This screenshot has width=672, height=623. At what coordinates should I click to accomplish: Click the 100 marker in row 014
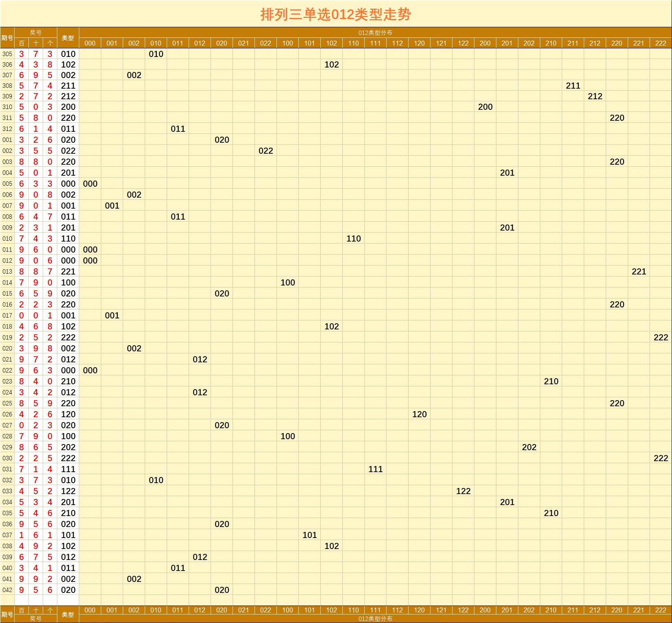pos(288,282)
